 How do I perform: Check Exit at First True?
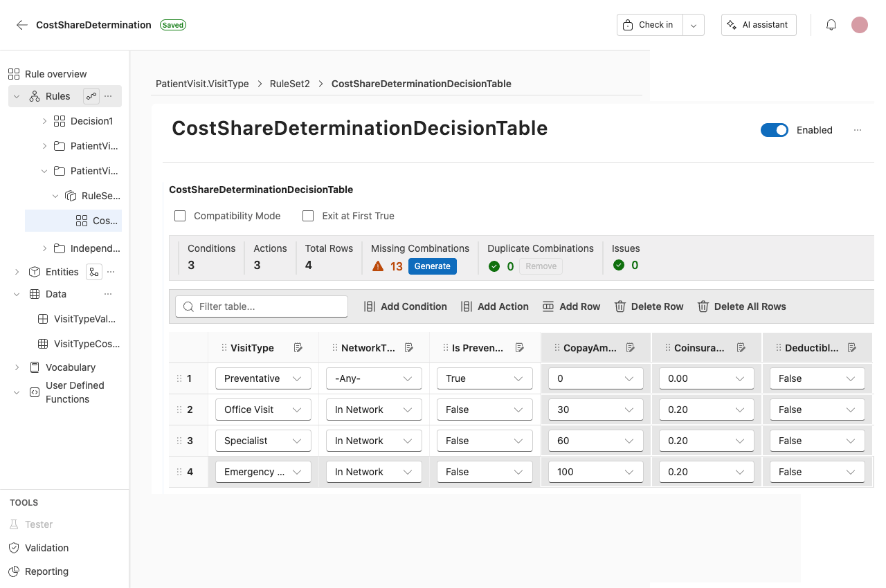(307, 216)
